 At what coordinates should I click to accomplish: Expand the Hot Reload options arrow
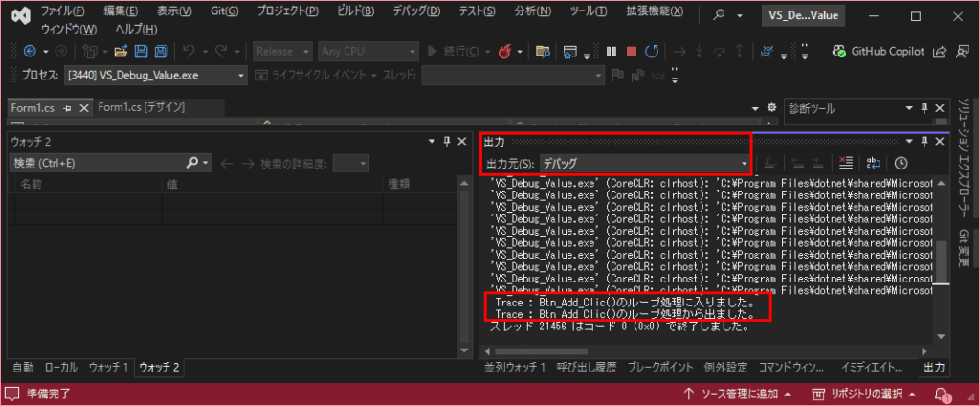(520, 52)
